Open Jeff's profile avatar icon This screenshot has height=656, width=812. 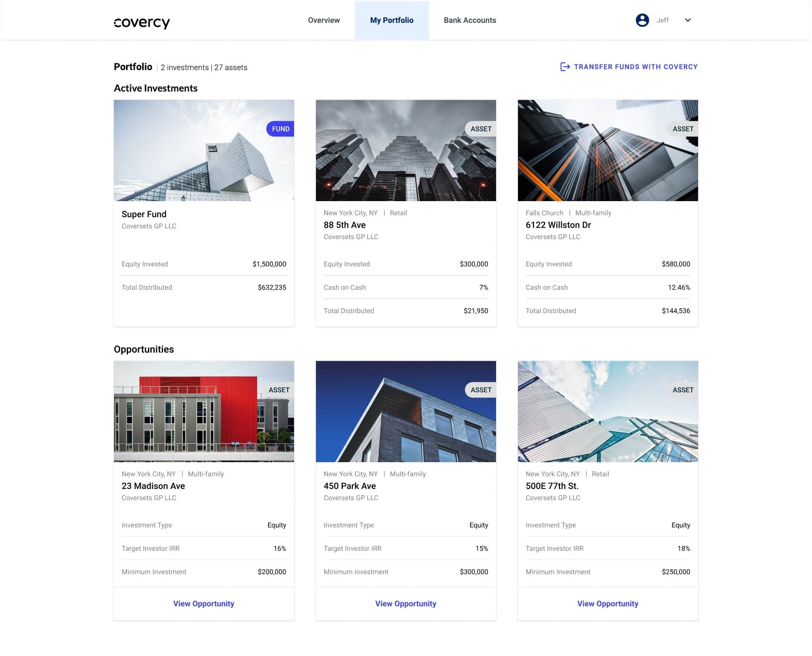coord(643,20)
